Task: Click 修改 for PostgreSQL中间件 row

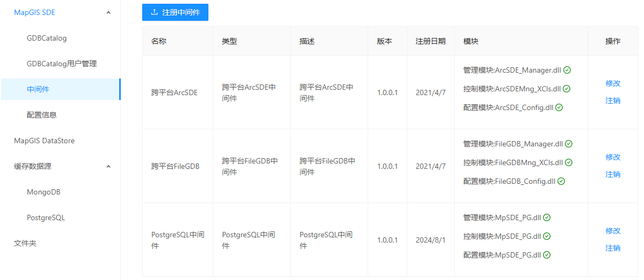Action: pos(612,231)
